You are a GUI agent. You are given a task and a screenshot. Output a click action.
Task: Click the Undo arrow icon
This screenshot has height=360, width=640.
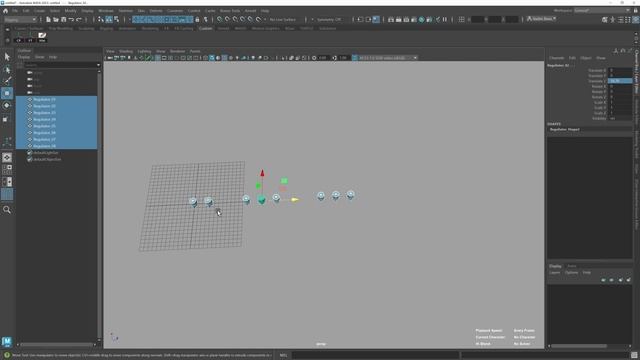point(71,19)
